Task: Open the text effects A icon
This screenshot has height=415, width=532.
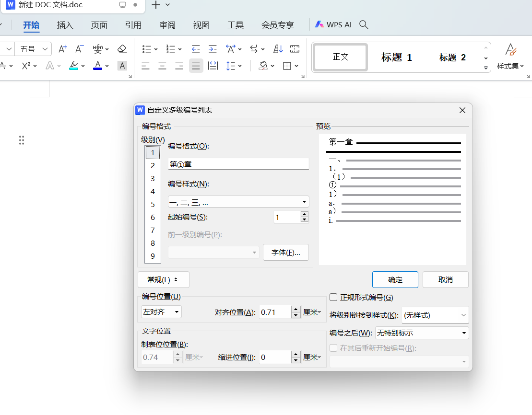Action: click(x=50, y=66)
